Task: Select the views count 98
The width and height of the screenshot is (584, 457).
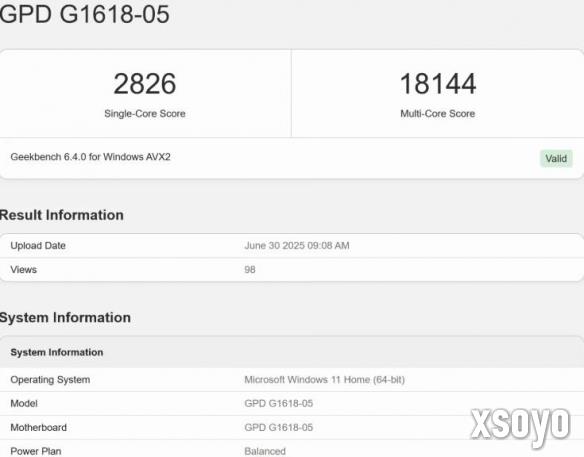Action: [x=250, y=270]
